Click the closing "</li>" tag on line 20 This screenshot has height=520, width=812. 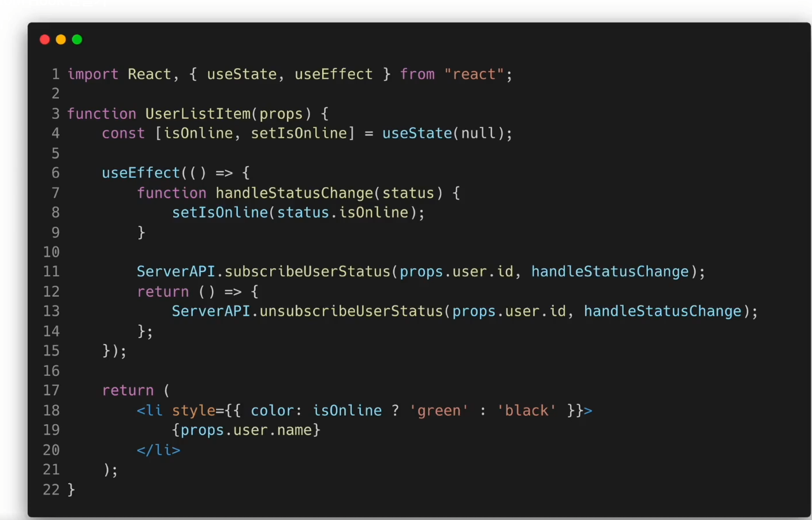coord(158,450)
